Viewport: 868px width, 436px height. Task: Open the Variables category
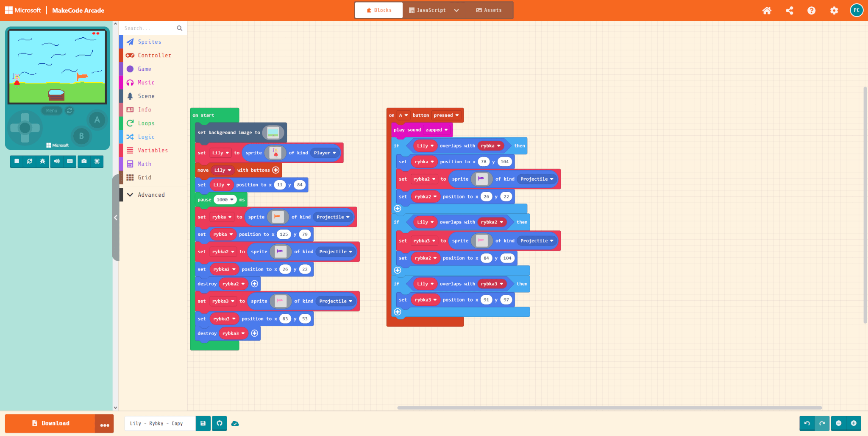(153, 150)
